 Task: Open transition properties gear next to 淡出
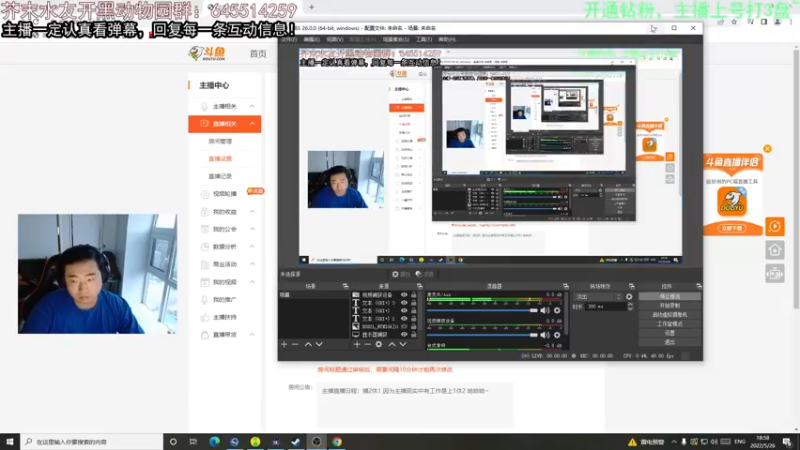pyautogui.click(x=629, y=296)
